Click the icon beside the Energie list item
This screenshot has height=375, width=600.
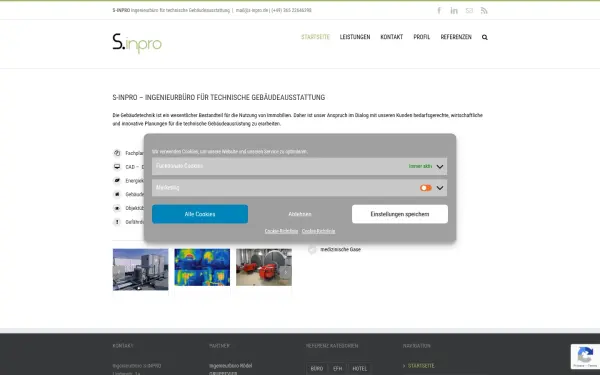click(x=117, y=181)
